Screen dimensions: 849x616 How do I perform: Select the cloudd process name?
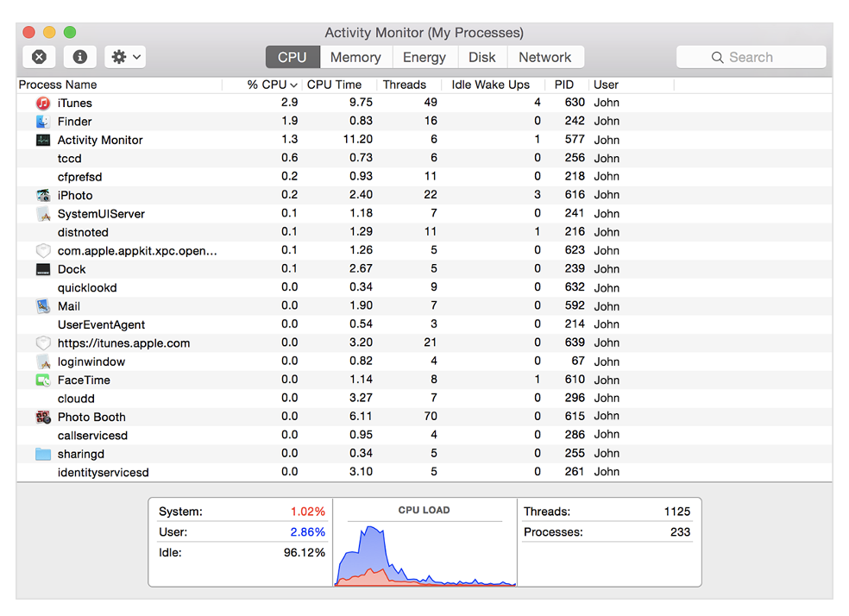(76, 399)
